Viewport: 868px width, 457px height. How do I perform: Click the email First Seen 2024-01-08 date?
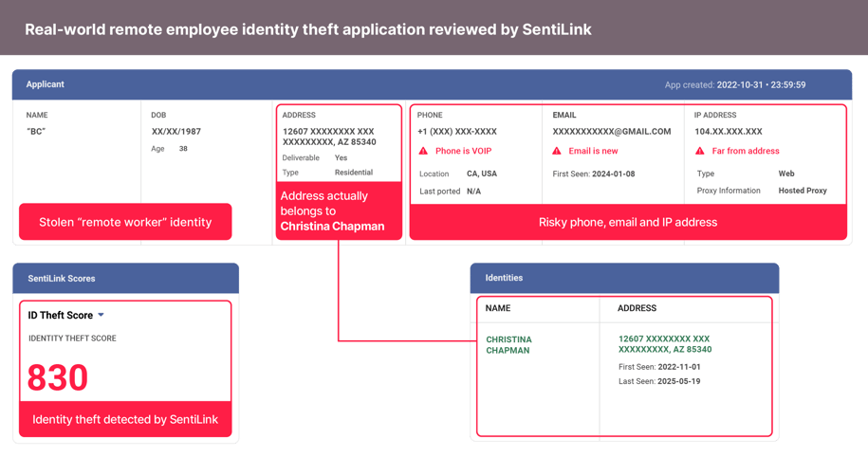(614, 174)
